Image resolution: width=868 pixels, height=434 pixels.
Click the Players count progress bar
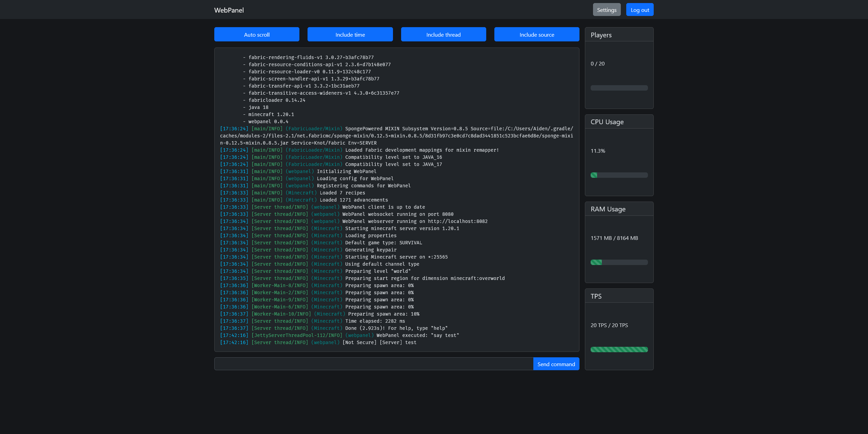[618, 88]
